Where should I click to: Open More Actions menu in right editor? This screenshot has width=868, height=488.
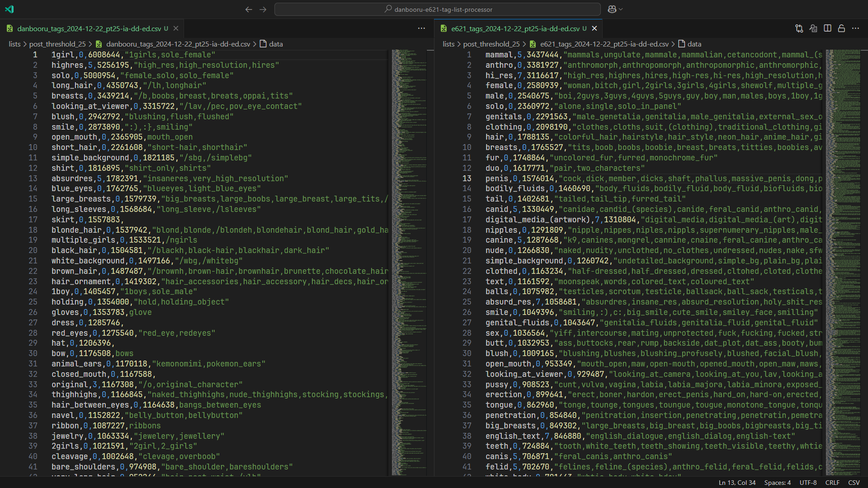pos(855,28)
